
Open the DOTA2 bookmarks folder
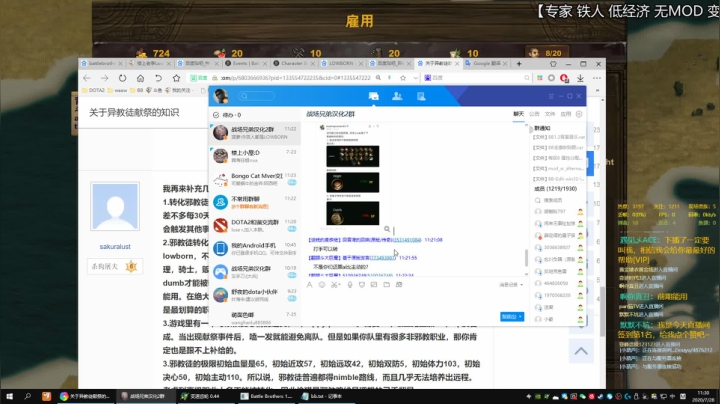[93, 90]
